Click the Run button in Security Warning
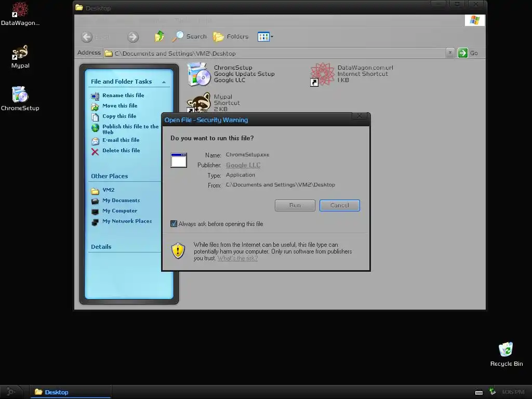The image size is (532, 399). click(x=295, y=205)
